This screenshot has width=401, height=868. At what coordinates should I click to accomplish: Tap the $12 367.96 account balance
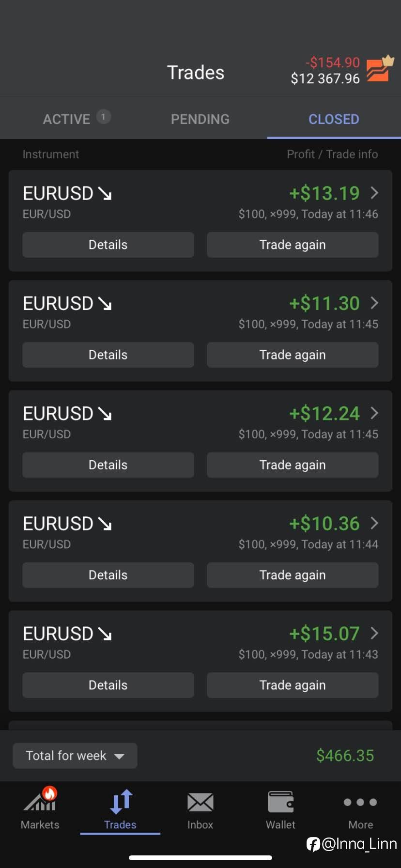(x=325, y=78)
